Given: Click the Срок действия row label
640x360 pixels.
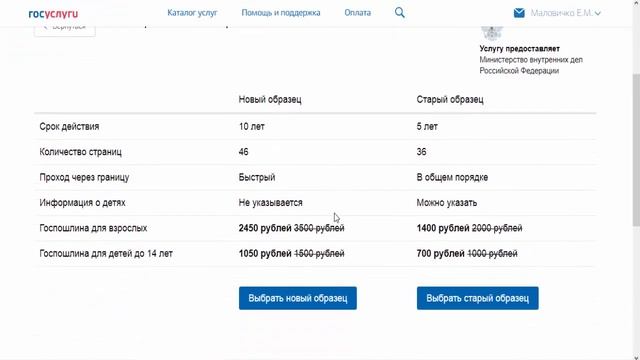Looking at the screenshot, I should (69, 127).
